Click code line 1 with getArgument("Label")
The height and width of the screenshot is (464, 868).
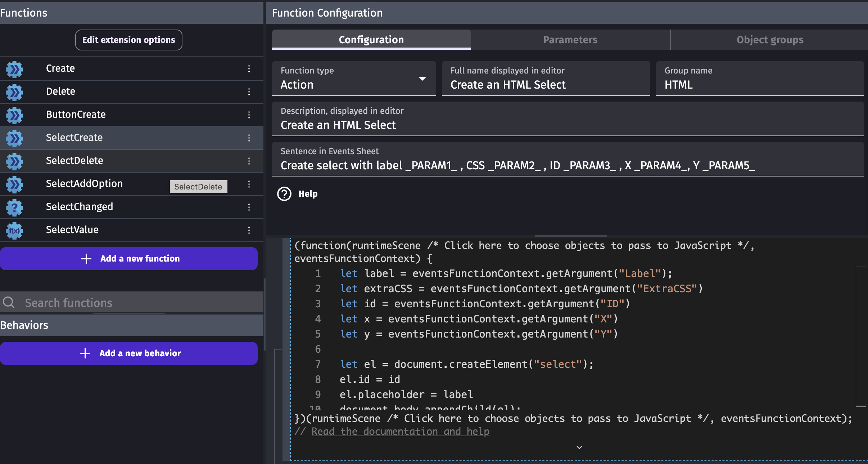pyautogui.click(x=506, y=273)
